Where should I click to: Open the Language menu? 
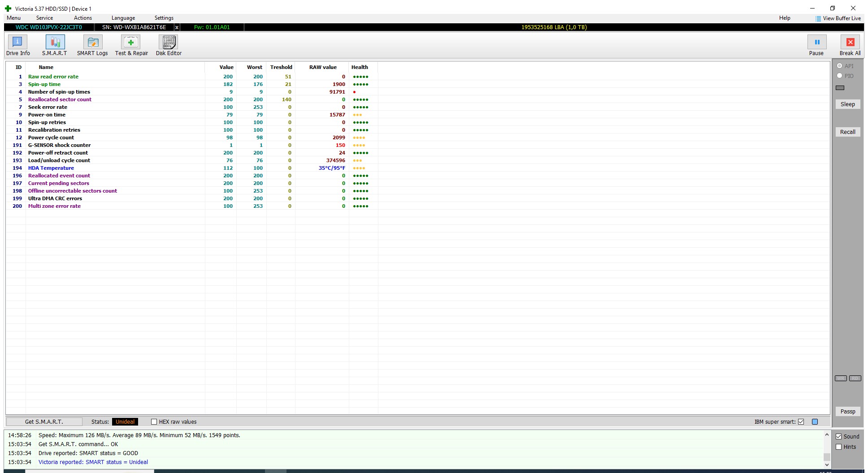click(x=123, y=18)
